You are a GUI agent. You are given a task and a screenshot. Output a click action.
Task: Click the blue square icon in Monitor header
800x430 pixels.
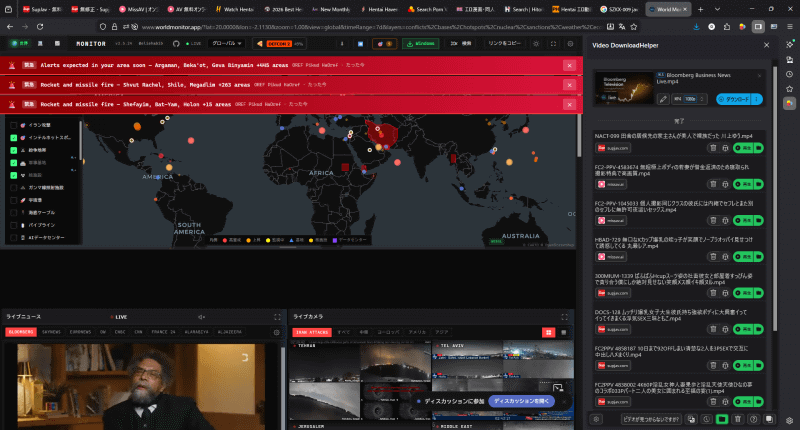click(x=360, y=44)
